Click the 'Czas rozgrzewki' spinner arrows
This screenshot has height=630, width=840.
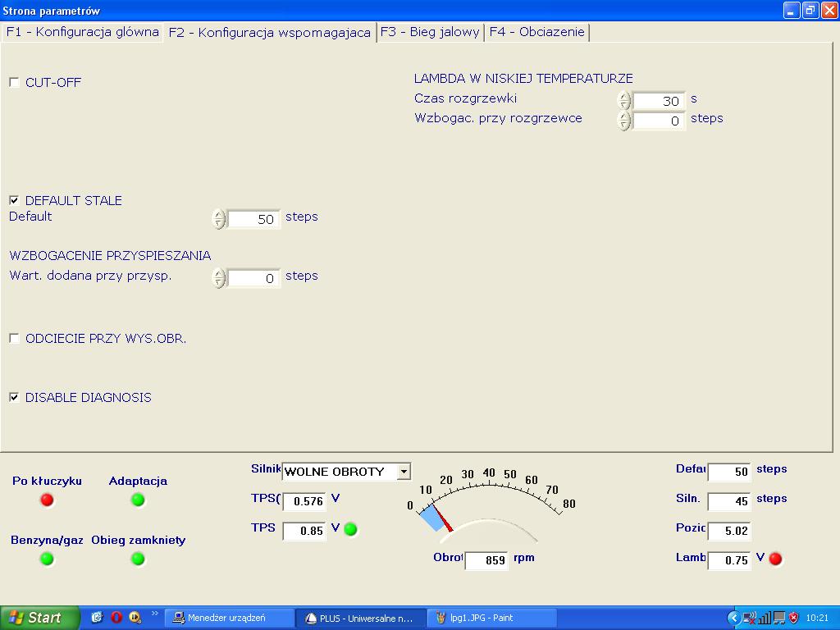(624, 100)
